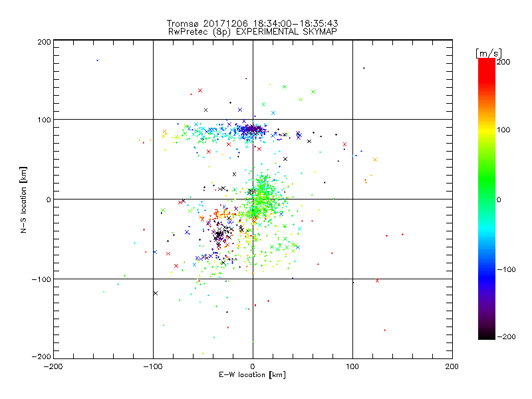The height and width of the screenshot is (399, 532).
Task: Click the y-axis tick label '100'
Action: coord(44,120)
